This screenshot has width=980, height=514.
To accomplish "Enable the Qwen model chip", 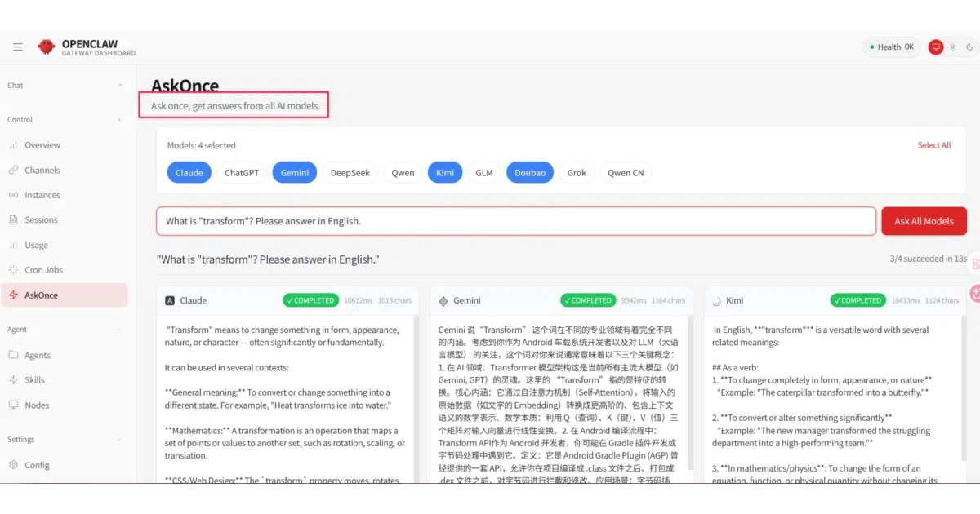I will (403, 172).
